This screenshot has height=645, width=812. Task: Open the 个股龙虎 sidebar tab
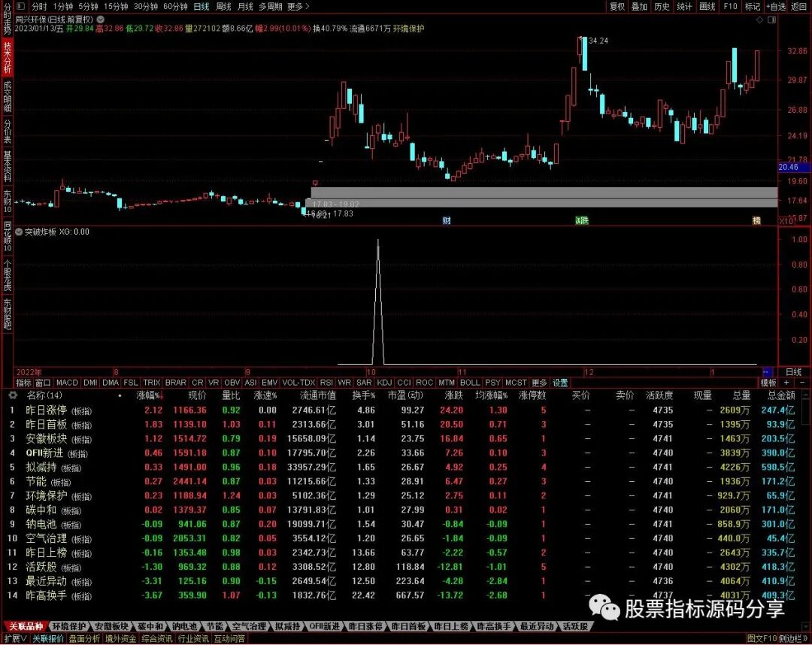8,274
